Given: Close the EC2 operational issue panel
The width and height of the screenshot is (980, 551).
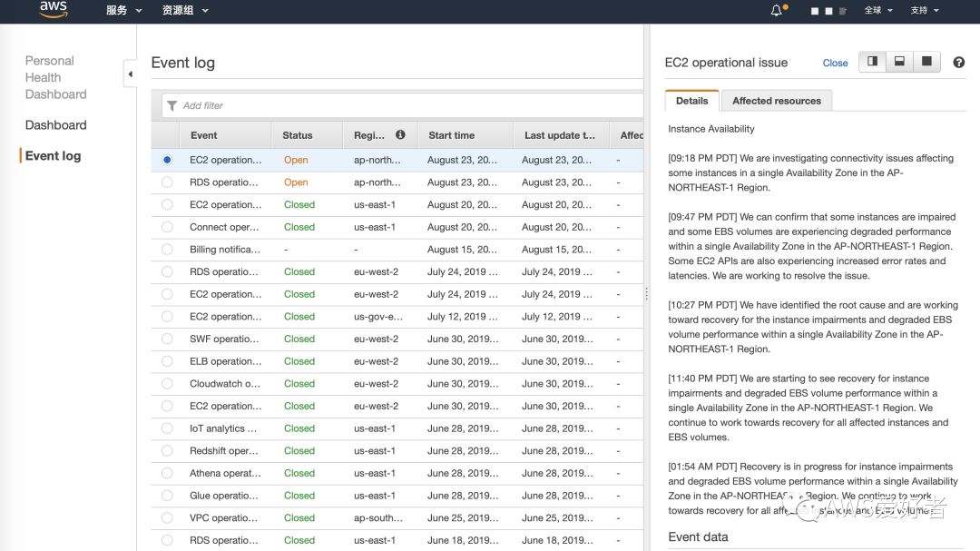Looking at the screenshot, I should (835, 63).
